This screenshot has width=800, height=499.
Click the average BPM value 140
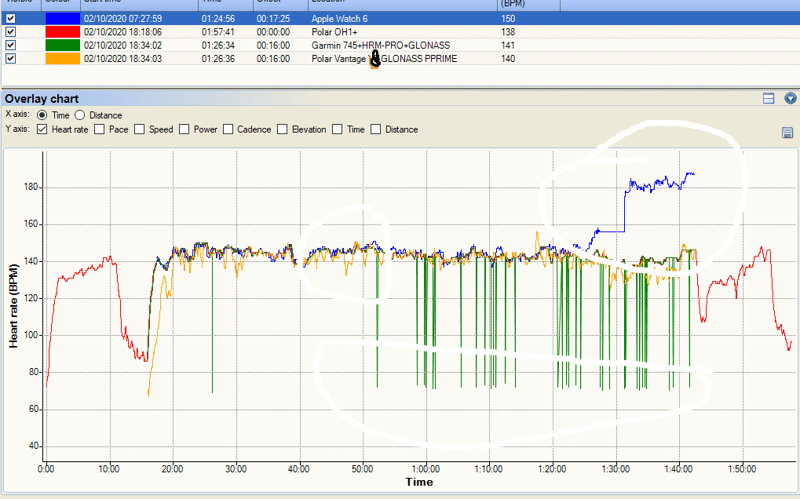tap(508, 58)
